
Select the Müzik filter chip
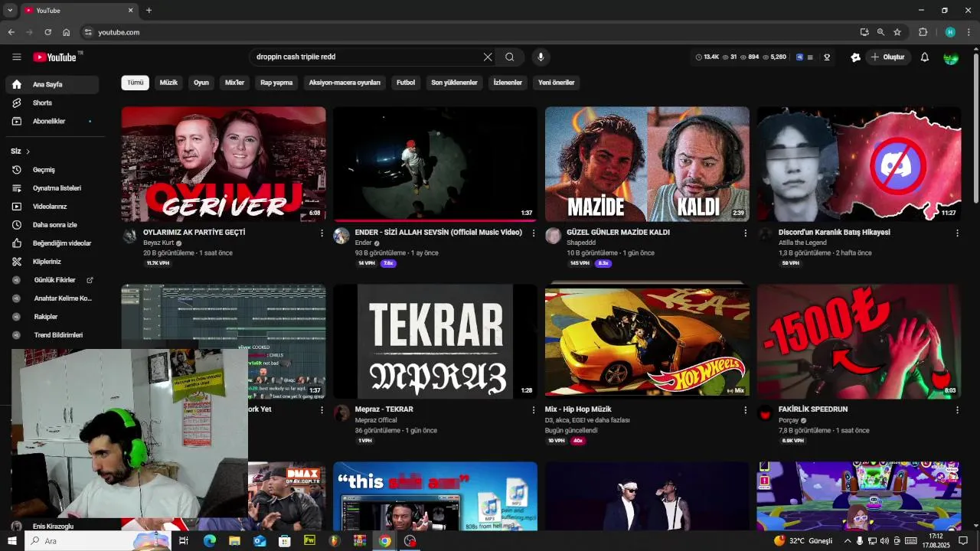[168, 83]
